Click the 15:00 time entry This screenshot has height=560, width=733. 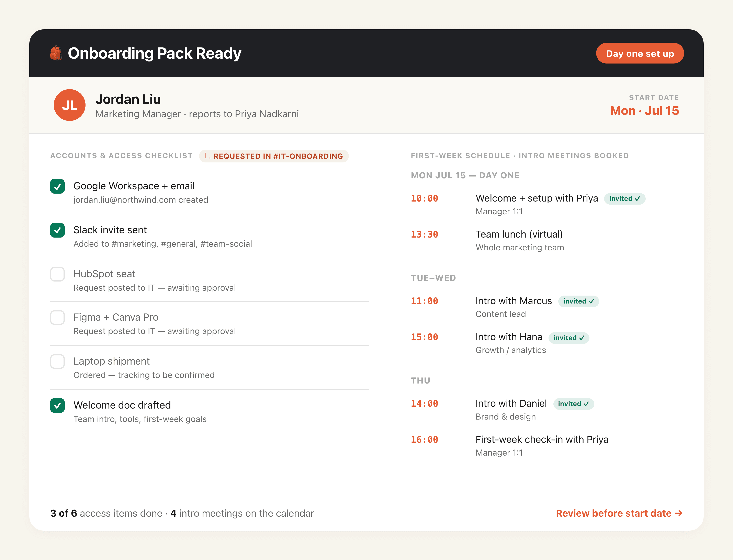pyautogui.click(x=424, y=337)
